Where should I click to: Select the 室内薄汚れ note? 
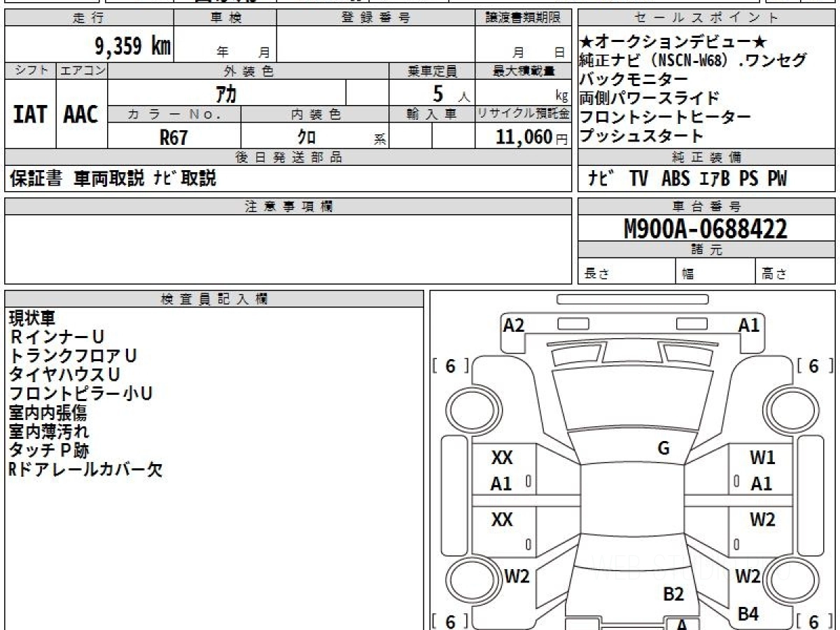pos(48,431)
